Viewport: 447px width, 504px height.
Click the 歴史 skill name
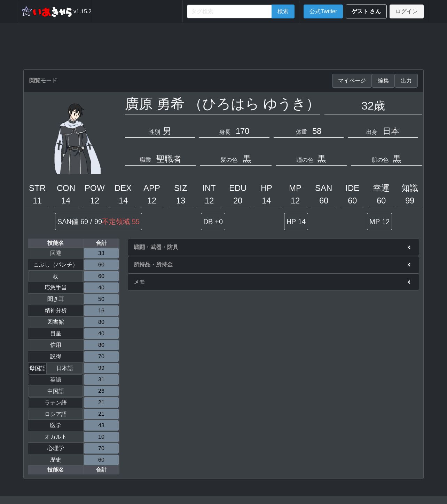[x=56, y=460]
